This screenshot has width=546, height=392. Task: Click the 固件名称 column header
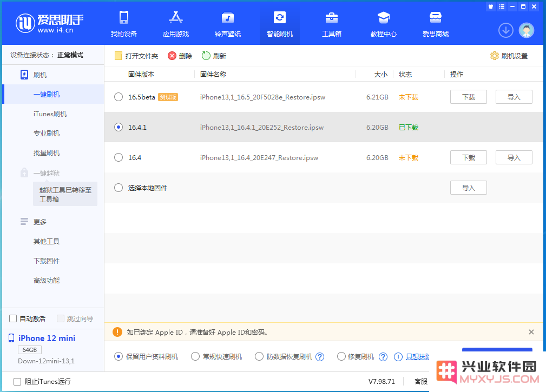click(x=213, y=74)
